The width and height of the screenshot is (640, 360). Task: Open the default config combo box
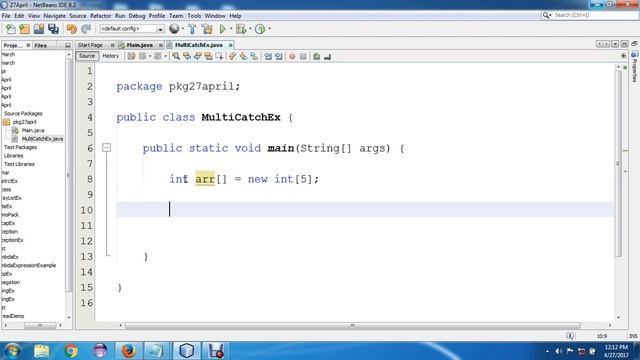click(x=131, y=29)
